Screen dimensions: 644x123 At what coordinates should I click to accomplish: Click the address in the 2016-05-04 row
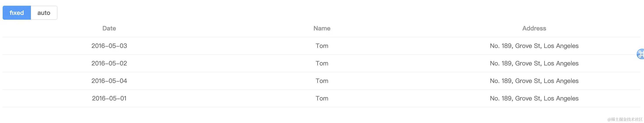534,81
